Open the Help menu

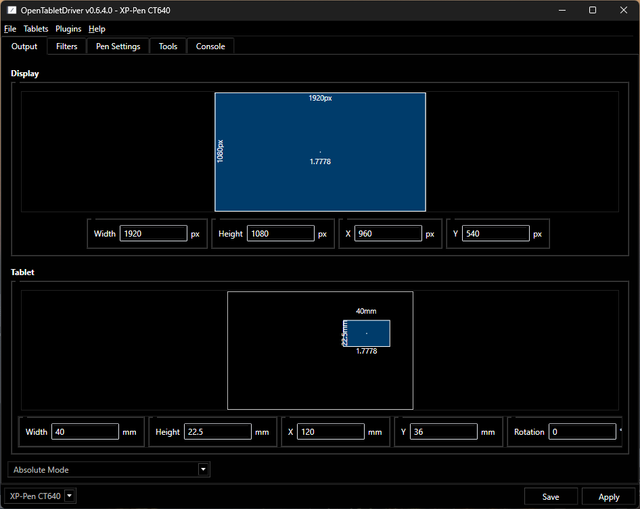(x=97, y=29)
